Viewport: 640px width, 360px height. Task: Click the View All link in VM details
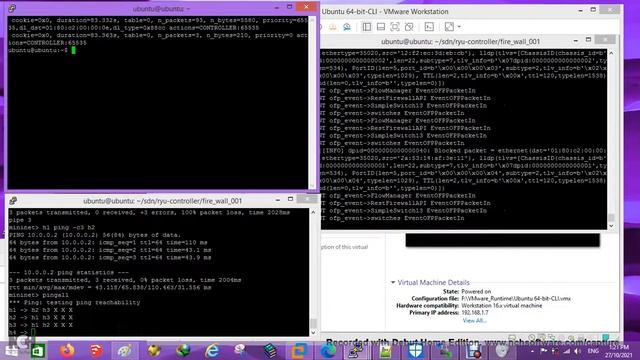pyautogui.click(x=474, y=321)
